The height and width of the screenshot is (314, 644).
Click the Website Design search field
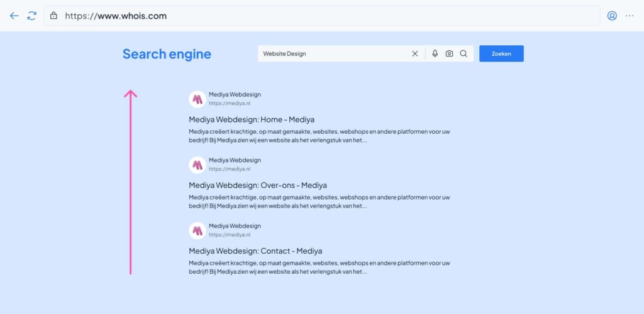tap(333, 54)
